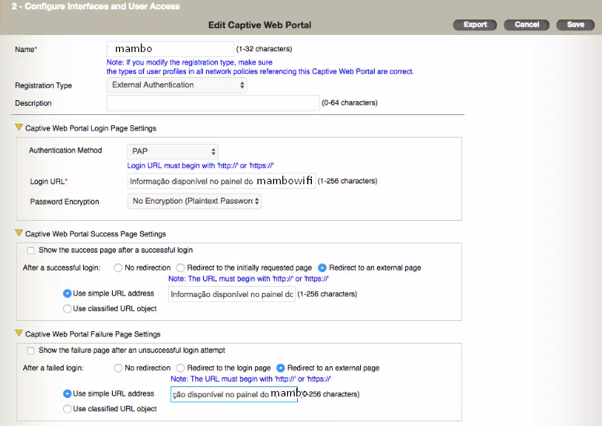Collapse Captive Web Portal Failure Page Settings
The image size is (602, 426).
(19, 334)
